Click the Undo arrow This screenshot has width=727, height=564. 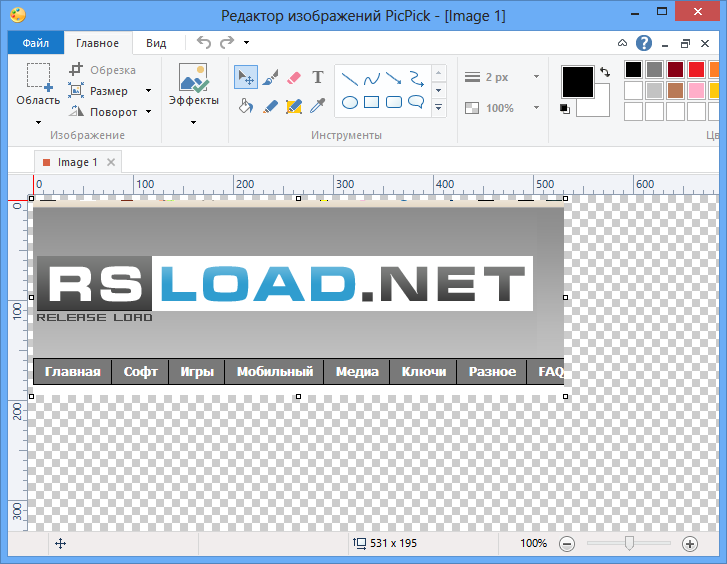pos(204,43)
